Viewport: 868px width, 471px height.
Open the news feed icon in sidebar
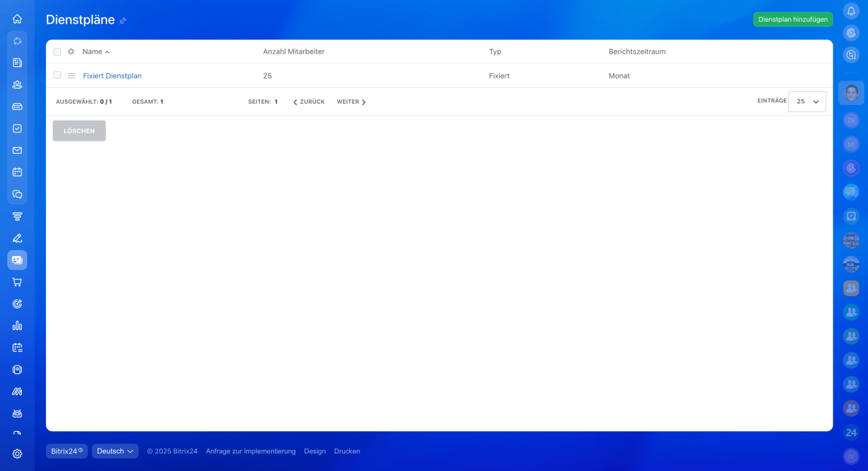pos(17,62)
